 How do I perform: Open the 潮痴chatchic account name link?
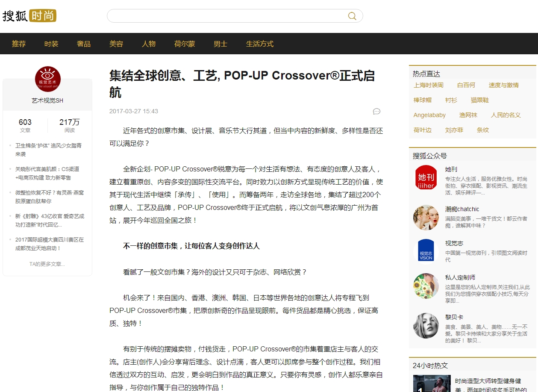462,209
